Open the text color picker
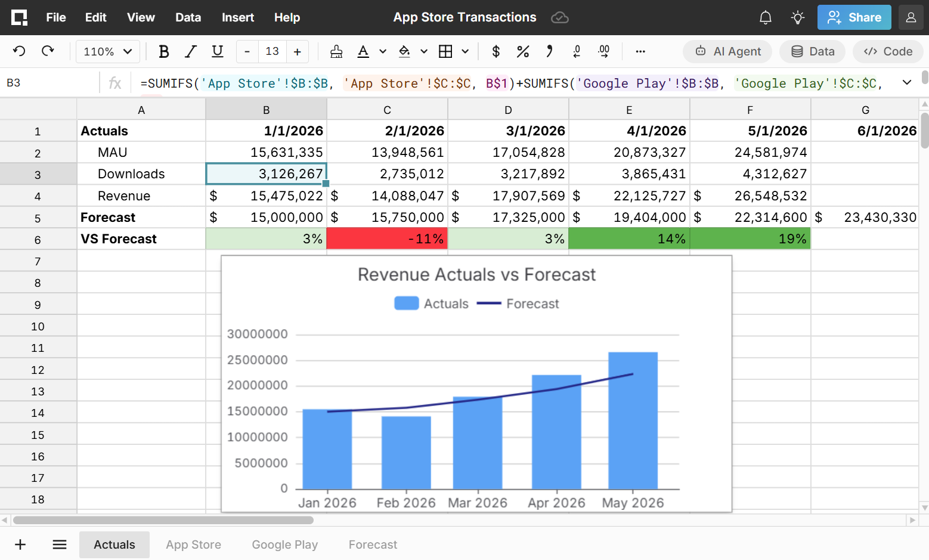929x560 pixels. coord(363,51)
